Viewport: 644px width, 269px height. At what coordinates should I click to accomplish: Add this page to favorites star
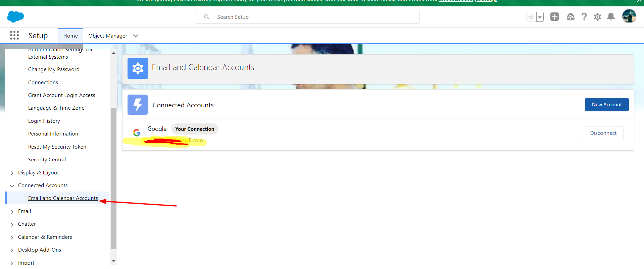pos(531,17)
